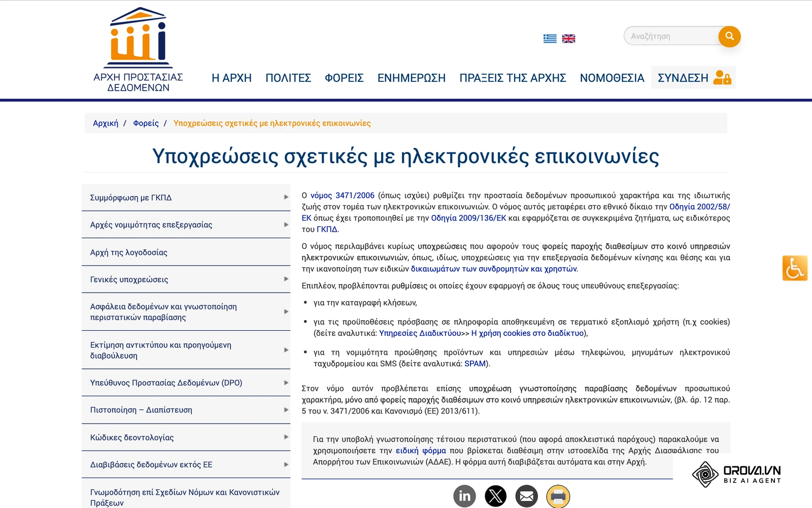Expand Ασφάλεια δεδομένων και γνωστοποίηση arrow
Viewport: 812px width, 508px height.
[x=286, y=311]
